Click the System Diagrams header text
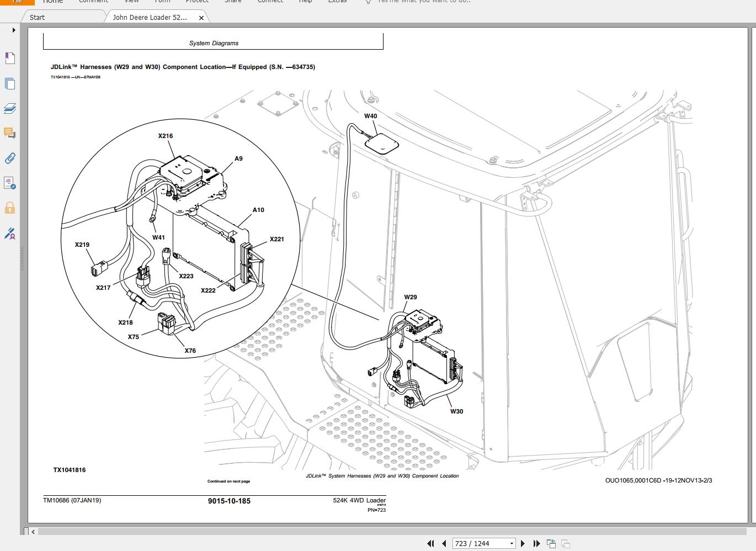 214,43
